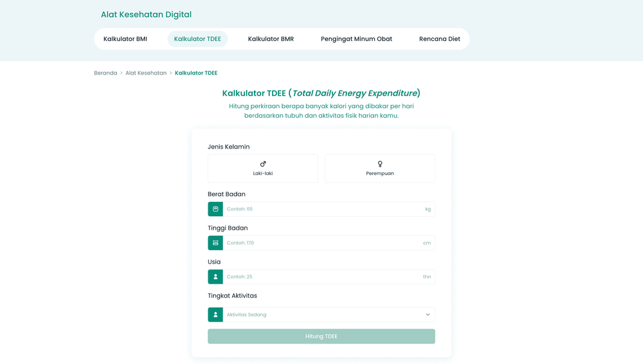Open the Rencana Diet tab
The image size is (643, 364).
click(x=440, y=39)
